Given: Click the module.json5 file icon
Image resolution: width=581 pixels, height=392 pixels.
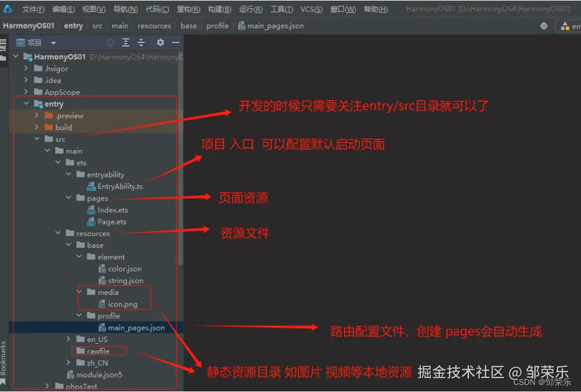Looking at the screenshot, I should pyautogui.click(x=70, y=375).
